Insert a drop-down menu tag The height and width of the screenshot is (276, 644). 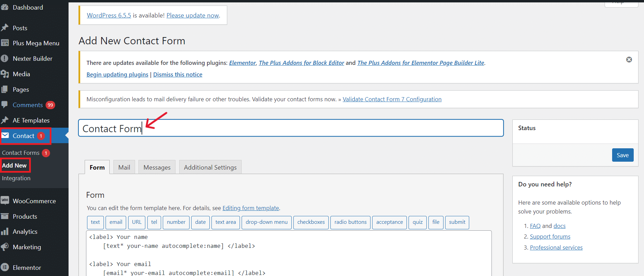(267, 222)
